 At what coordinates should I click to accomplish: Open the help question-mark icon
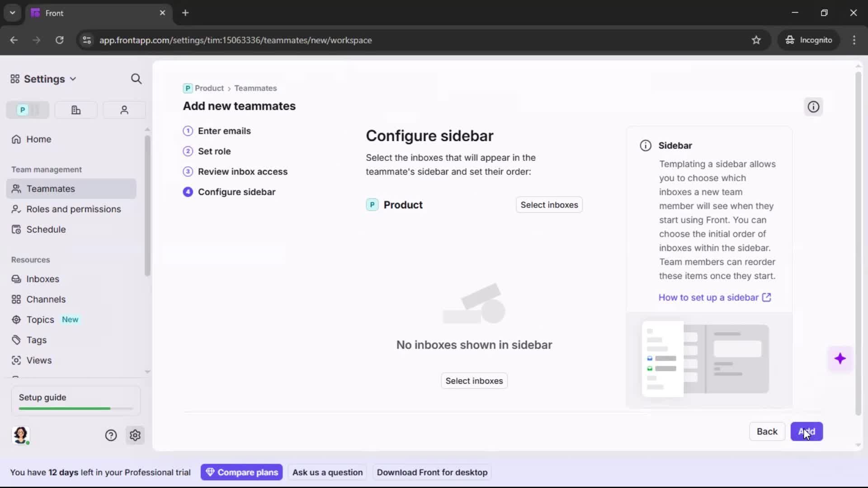click(111, 435)
